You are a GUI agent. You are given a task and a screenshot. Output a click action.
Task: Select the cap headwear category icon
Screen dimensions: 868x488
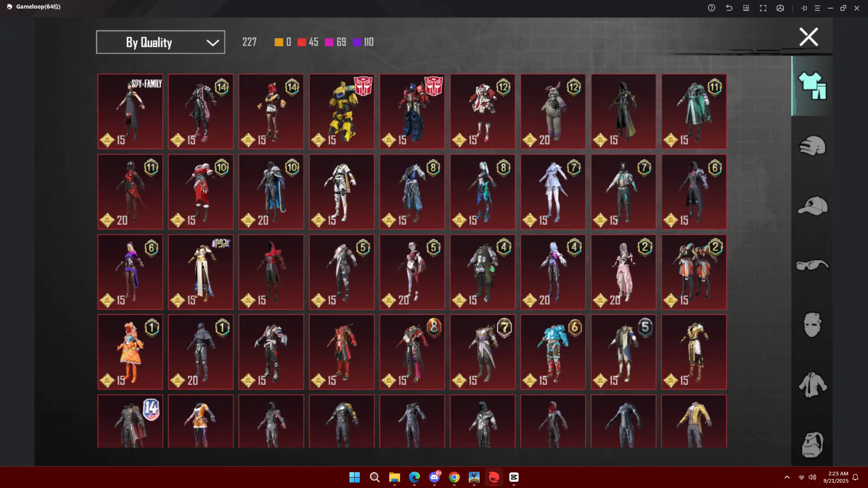812,206
